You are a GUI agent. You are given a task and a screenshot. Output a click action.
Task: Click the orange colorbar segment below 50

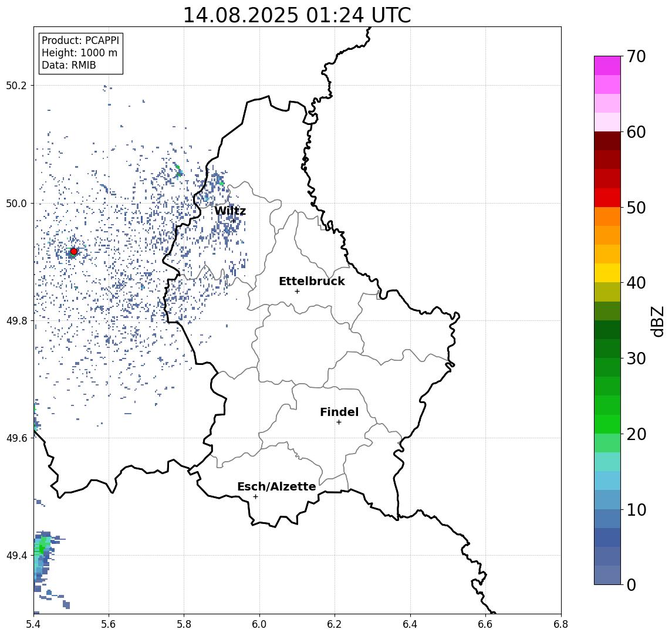point(607,217)
